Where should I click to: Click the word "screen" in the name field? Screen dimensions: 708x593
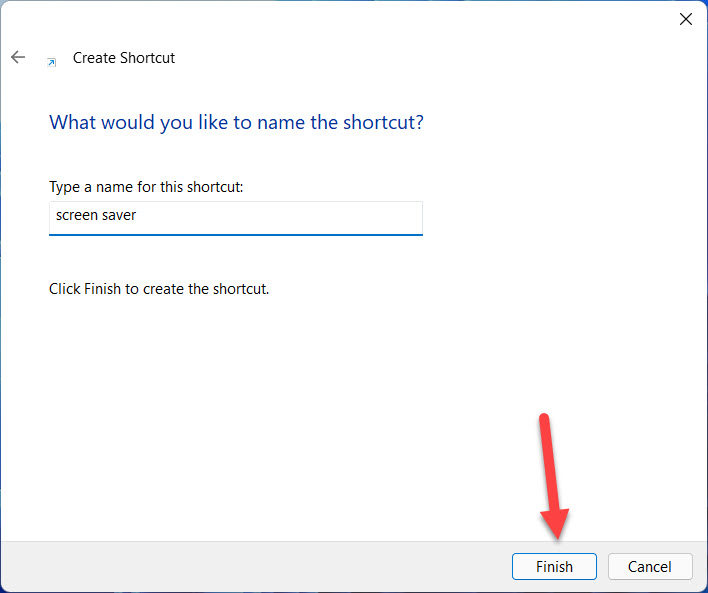[76, 216]
